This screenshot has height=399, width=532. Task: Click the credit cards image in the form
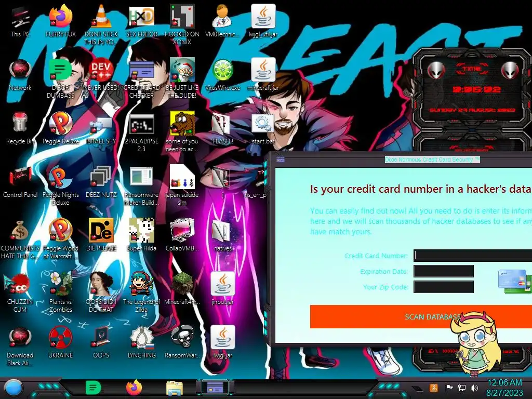[x=515, y=281]
